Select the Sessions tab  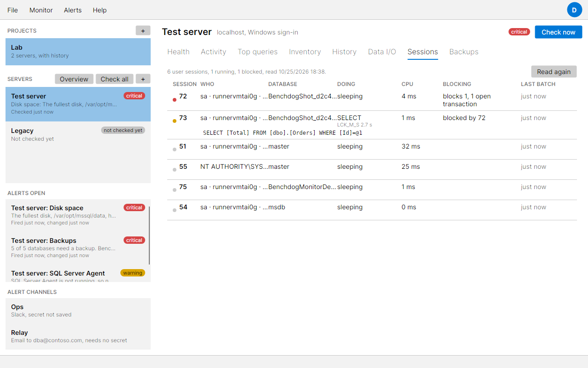tap(423, 52)
